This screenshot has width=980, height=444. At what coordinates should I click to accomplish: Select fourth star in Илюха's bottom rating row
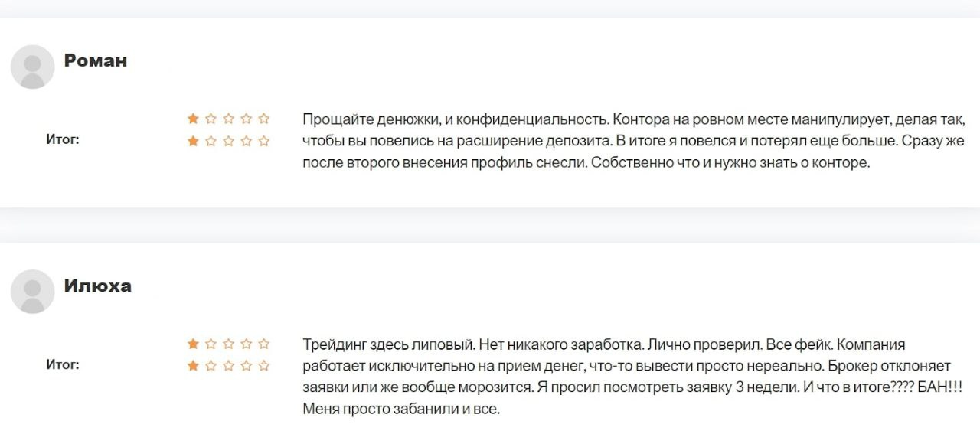247,366
